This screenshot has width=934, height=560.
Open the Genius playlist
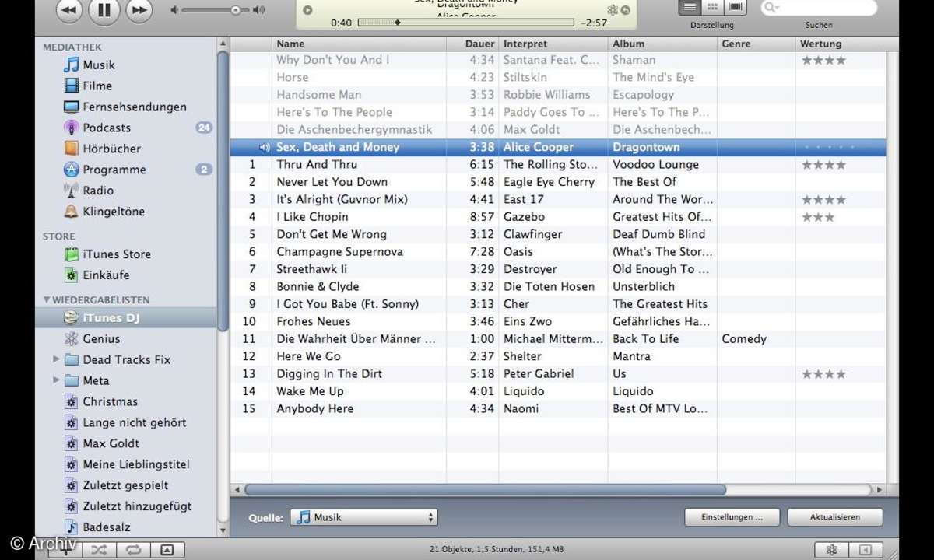tap(101, 338)
